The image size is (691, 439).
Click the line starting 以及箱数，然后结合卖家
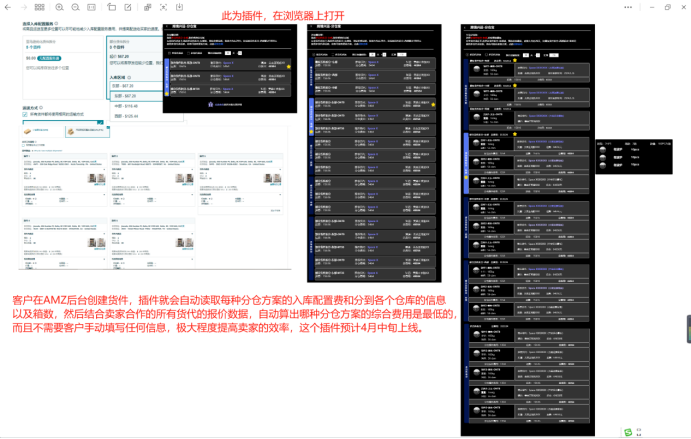(235, 314)
